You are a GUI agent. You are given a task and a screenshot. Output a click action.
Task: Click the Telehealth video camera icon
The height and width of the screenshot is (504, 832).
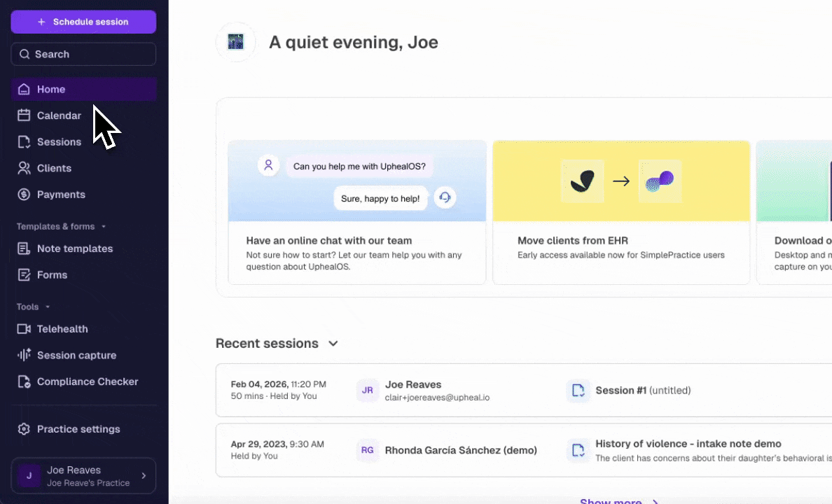[24, 329]
